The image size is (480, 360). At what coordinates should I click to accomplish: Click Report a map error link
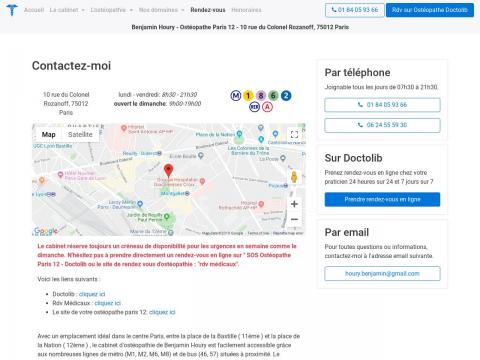point(288,233)
